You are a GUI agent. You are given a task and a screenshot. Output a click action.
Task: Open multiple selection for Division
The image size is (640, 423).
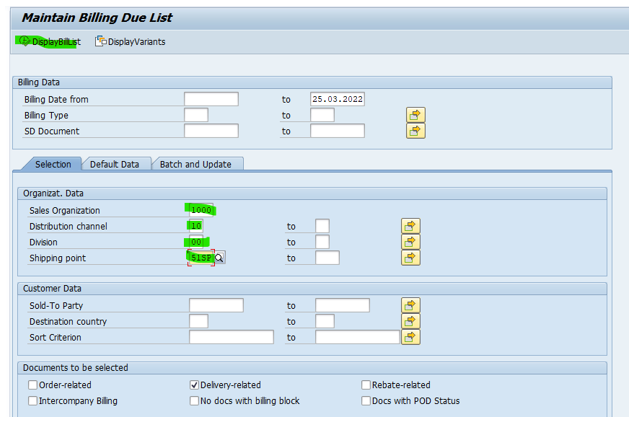click(x=411, y=242)
